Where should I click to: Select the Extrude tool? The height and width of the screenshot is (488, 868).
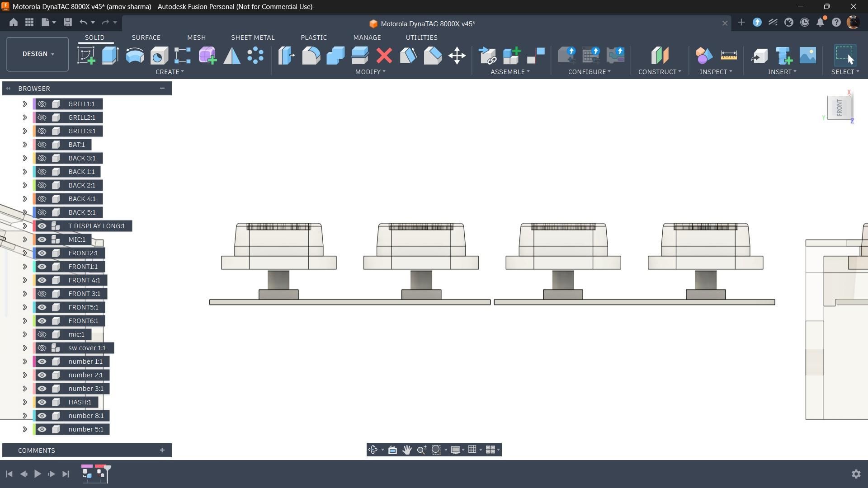(x=110, y=56)
